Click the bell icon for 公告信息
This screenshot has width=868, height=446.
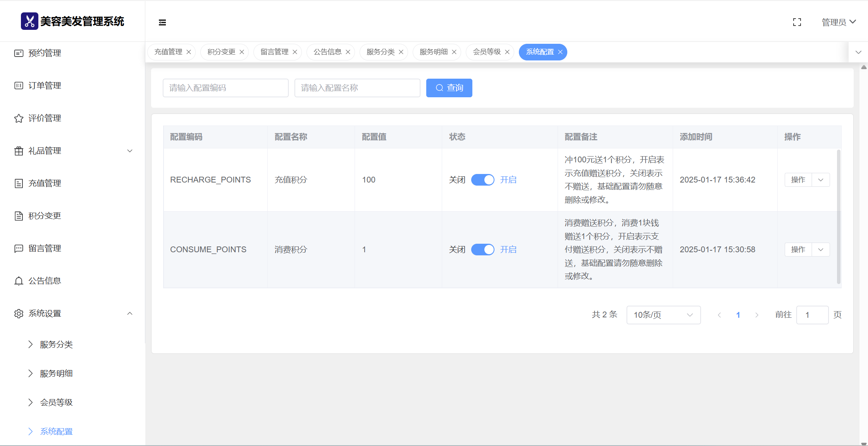tap(19, 281)
